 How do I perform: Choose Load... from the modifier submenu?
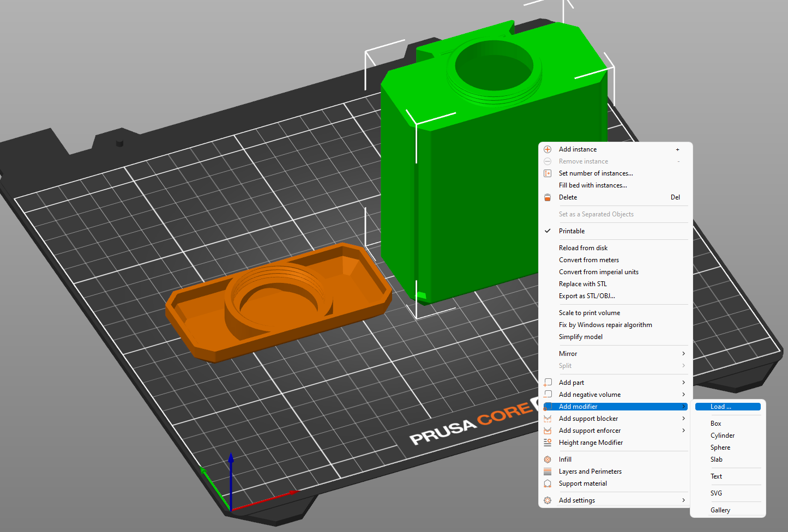pyautogui.click(x=720, y=407)
